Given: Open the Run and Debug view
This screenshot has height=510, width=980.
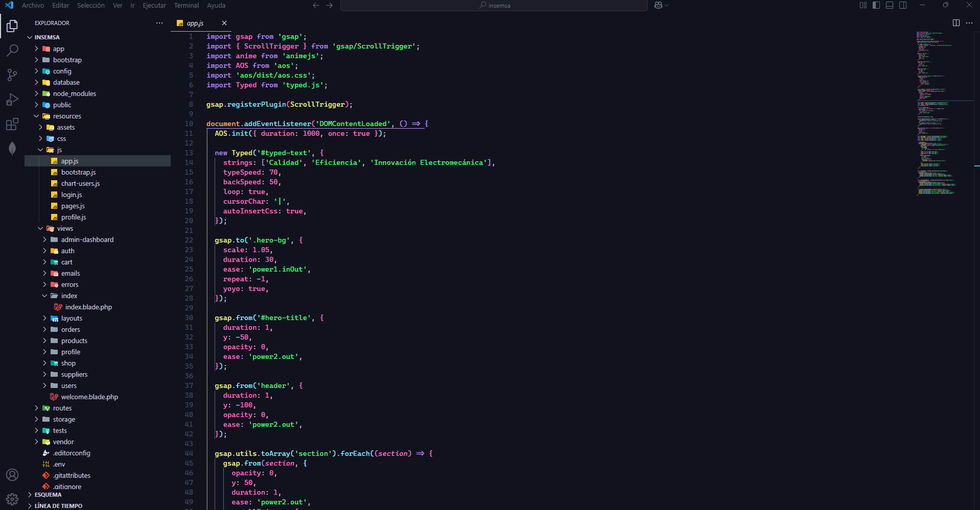Looking at the screenshot, I should [12, 99].
